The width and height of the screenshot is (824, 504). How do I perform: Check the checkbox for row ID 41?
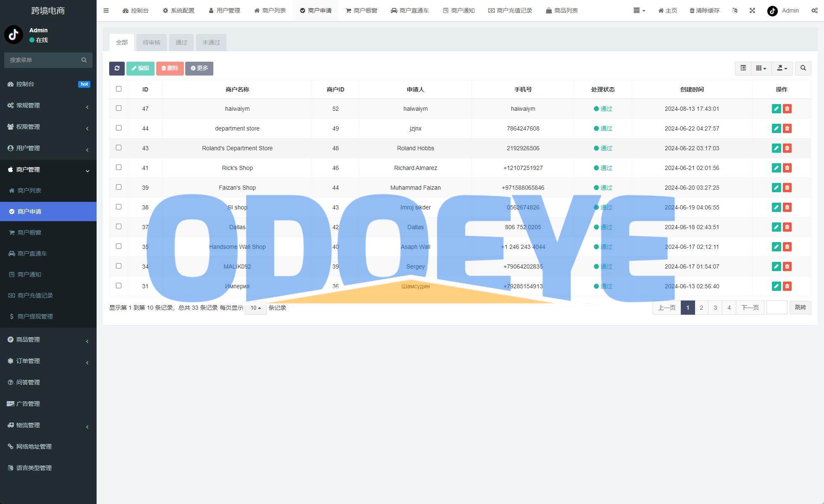coord(118,167)
